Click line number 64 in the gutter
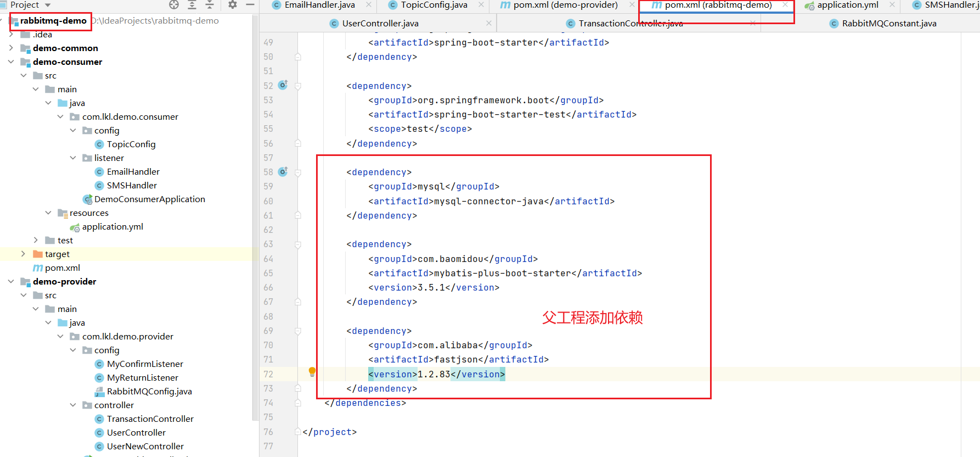 pyautogui.click(x=268, y=259)
